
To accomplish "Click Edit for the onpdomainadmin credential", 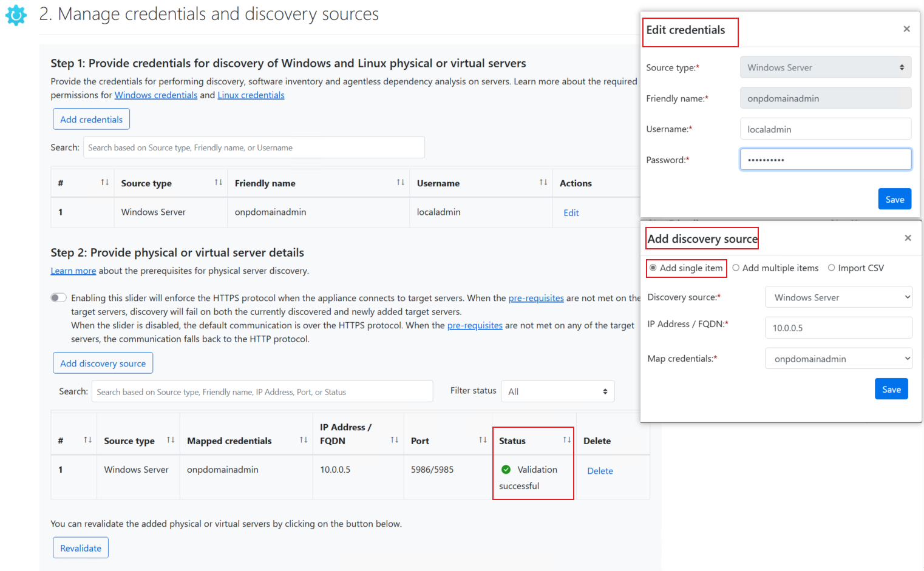I will (571, 213).
